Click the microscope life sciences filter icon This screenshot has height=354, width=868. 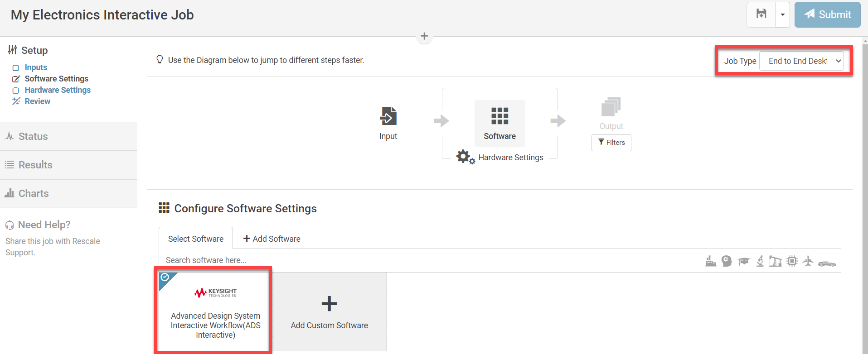[760, 261]
